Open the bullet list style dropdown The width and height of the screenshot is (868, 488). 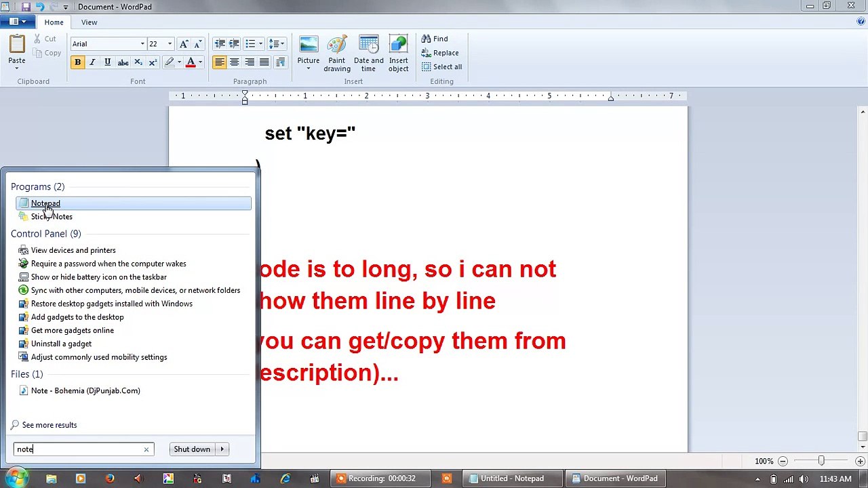tap(260, 44)
